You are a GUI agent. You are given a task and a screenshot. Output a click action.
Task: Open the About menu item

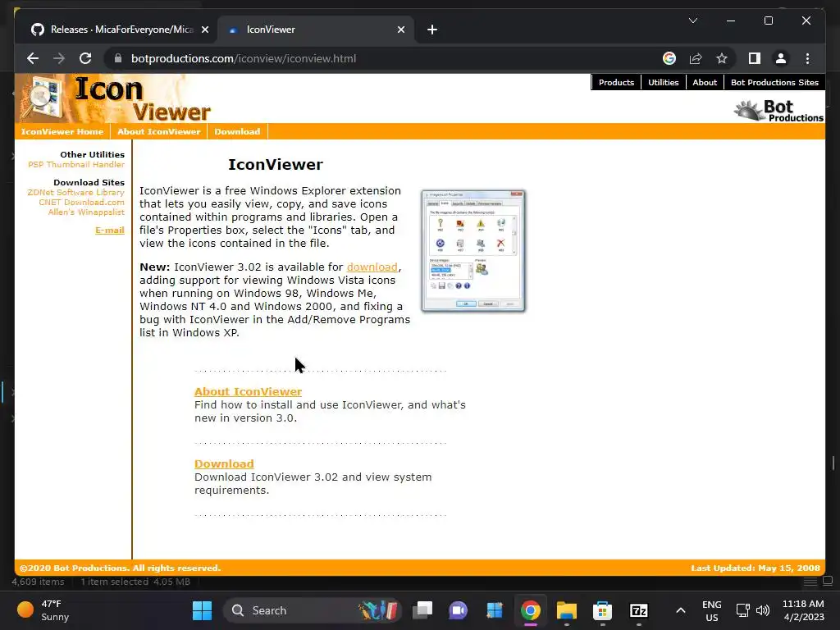(705, 82)
